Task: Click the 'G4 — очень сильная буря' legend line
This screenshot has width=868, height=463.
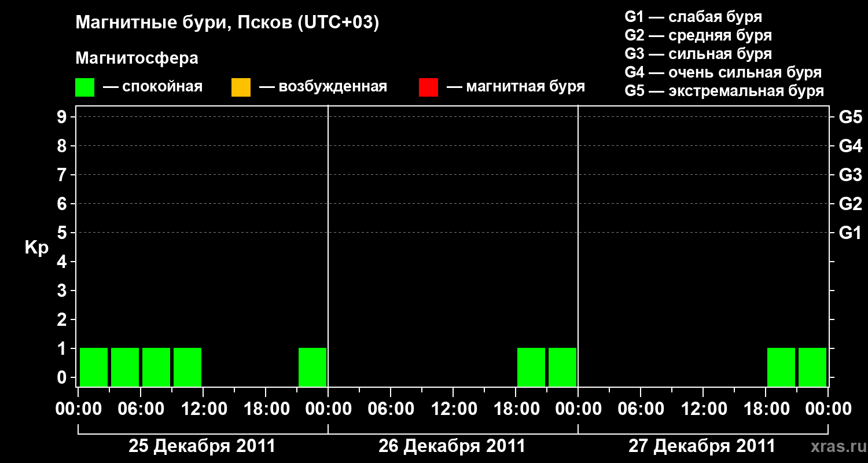Action: pos(723,72)
